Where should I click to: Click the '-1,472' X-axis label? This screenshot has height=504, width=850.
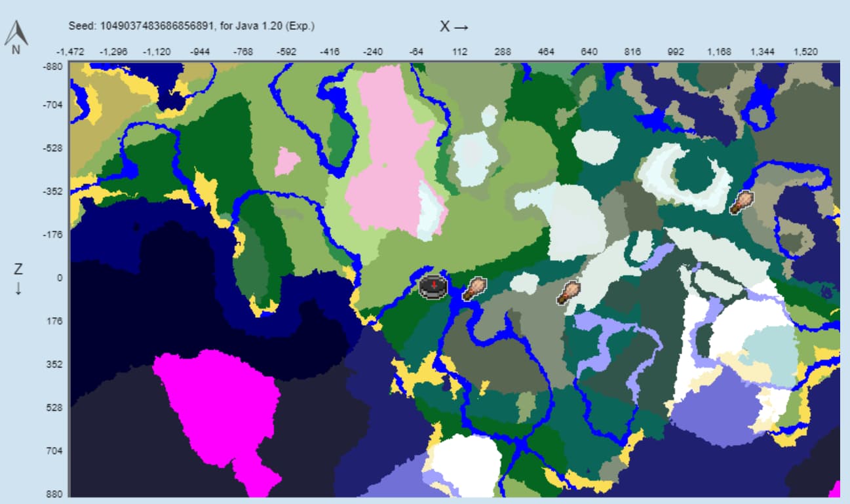71,52
